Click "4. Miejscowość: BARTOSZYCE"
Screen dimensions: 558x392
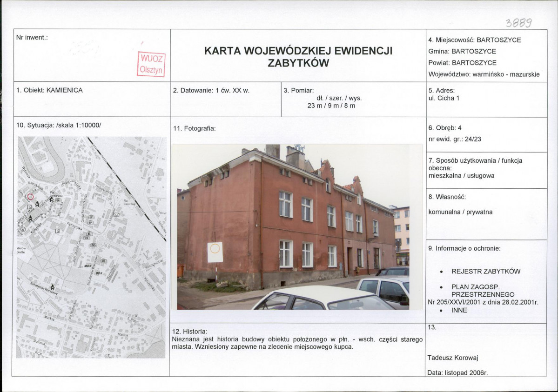pyautogui.click(x=475, y=40)
